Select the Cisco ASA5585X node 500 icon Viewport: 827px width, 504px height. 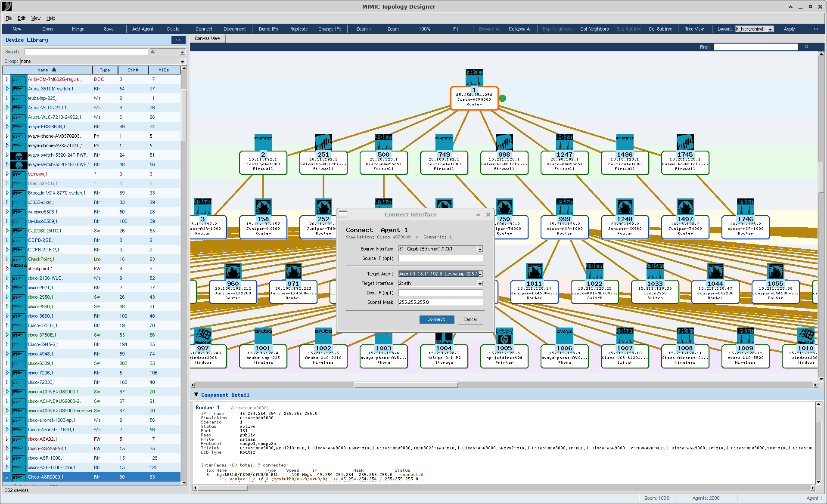pyautogui.click(x=383, y=142)
